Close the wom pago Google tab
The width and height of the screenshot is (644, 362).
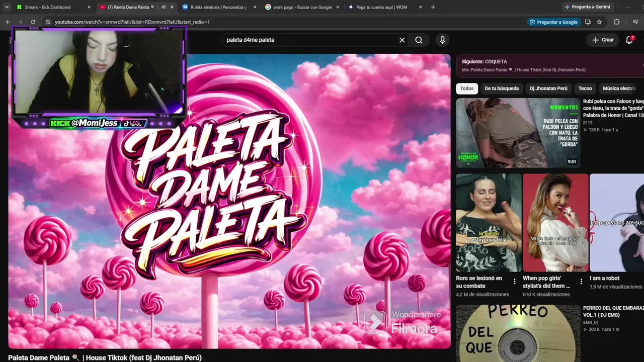coord(337,7)
